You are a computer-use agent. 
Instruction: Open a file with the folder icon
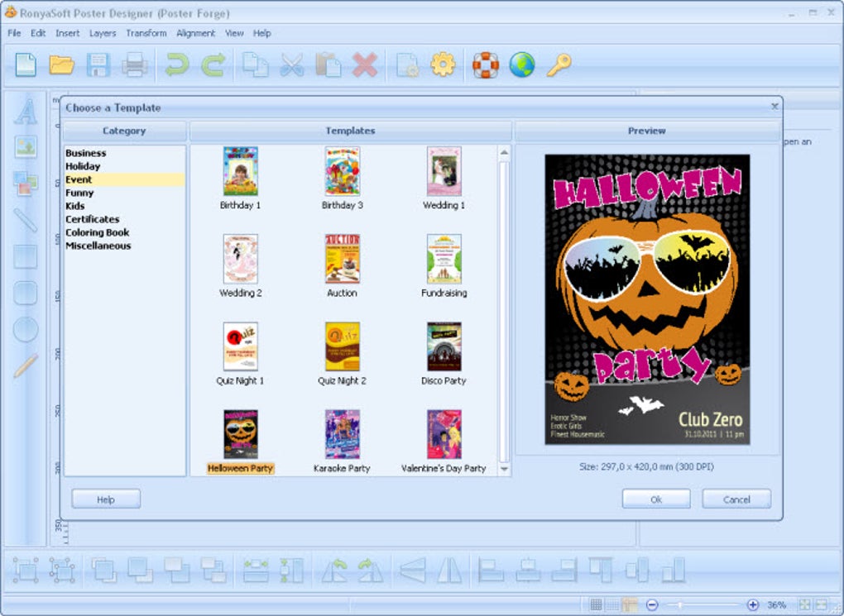(61, 65)
